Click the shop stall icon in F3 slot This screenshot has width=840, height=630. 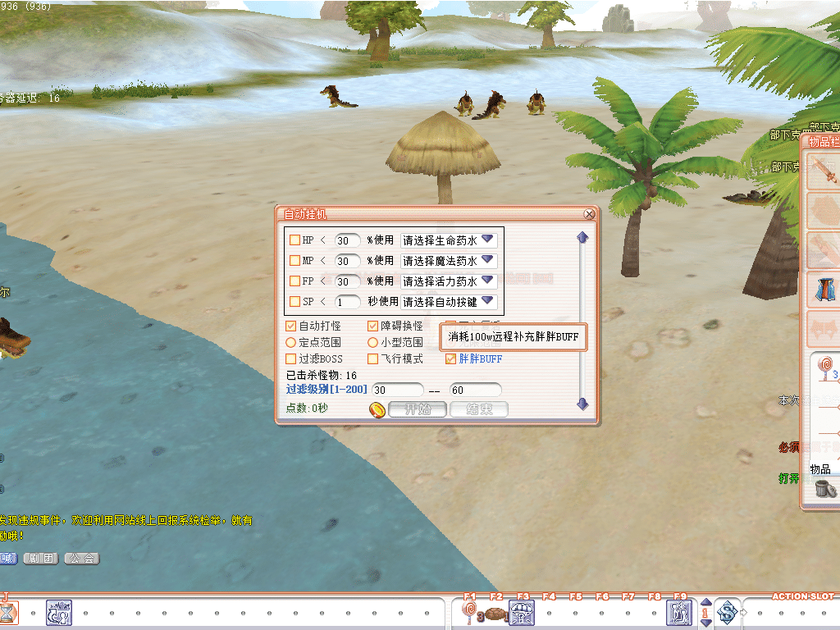click(x=523, y=612)
